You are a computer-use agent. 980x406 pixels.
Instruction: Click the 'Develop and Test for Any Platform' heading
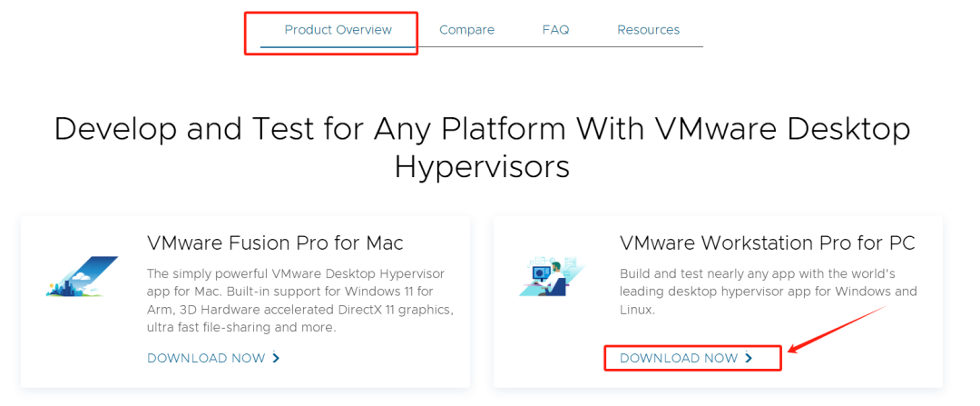tap(482, 148)
